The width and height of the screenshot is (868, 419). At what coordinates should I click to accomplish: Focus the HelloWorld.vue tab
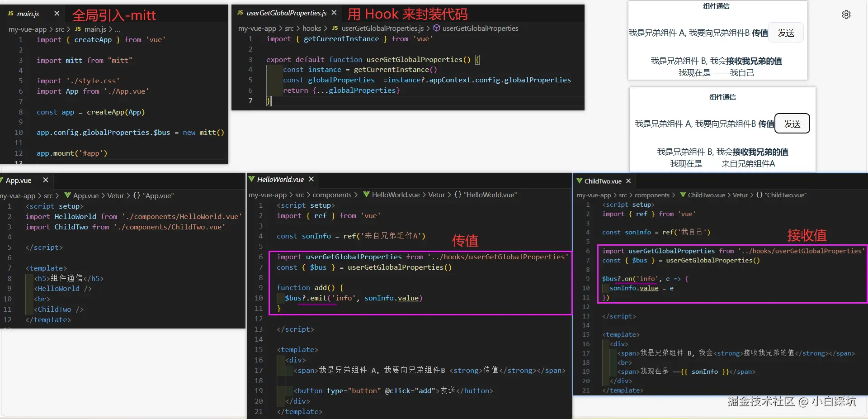(280, 179)
